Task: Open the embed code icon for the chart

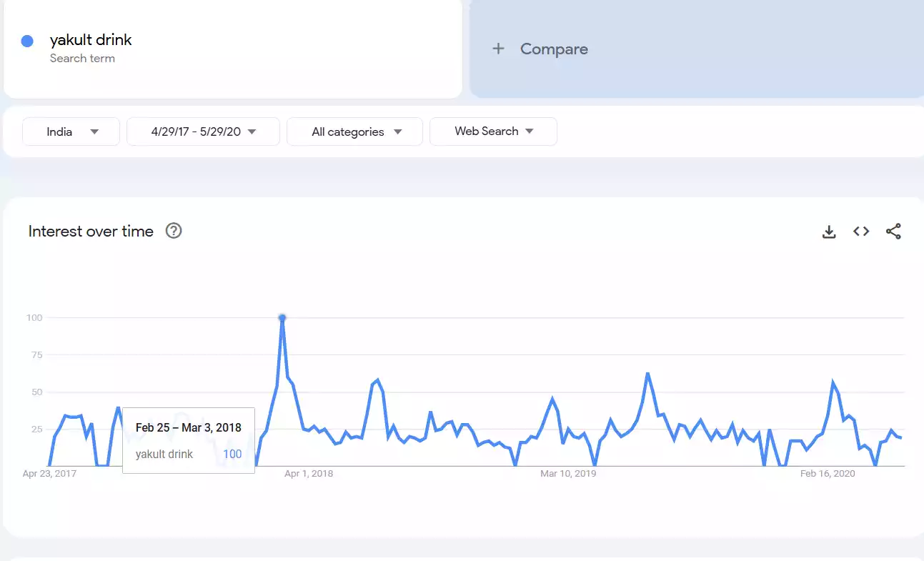Action: click(x=860, y=231)
